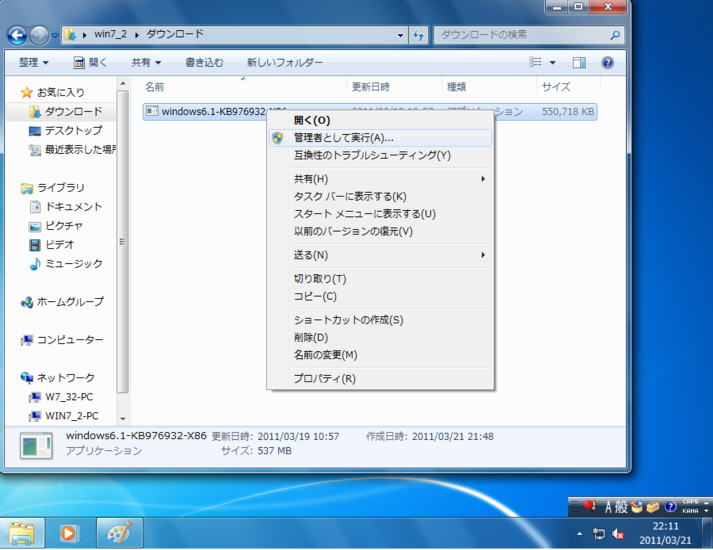Screen dimensions: 713x550
Task: Choose 名前の変更(M) in the context menu
Action: coord(380,355)
